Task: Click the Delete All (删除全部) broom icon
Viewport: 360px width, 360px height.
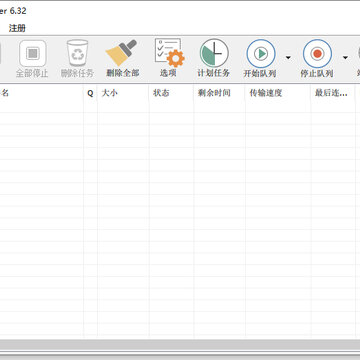Action: pyautogui.click(x=122, y=53)
